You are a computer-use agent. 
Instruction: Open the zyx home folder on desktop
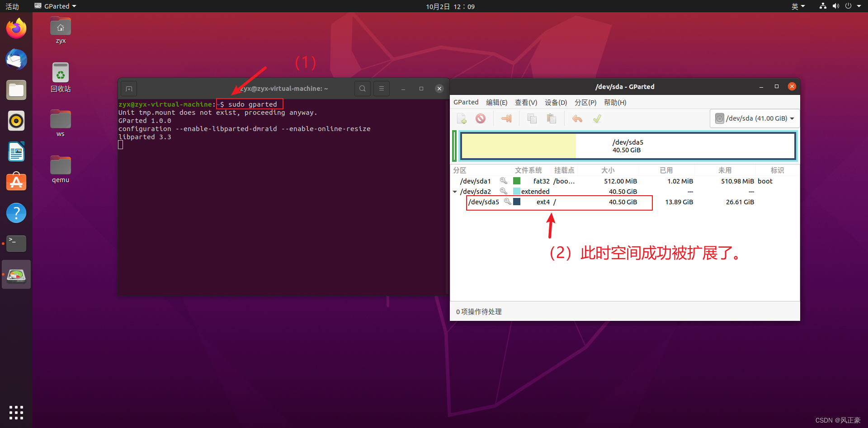[x=61, y=31]
